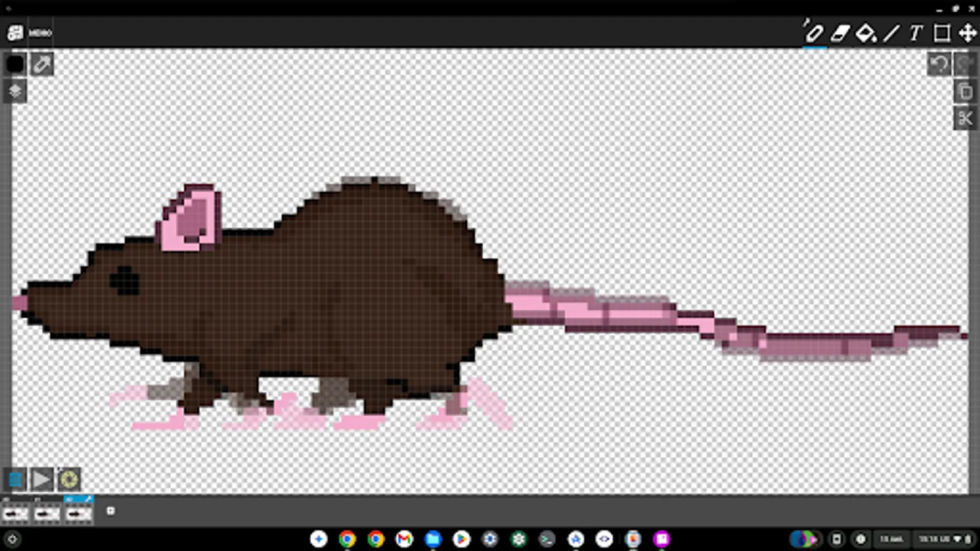Open the Chrome browser from the shelf

(347, 539)
